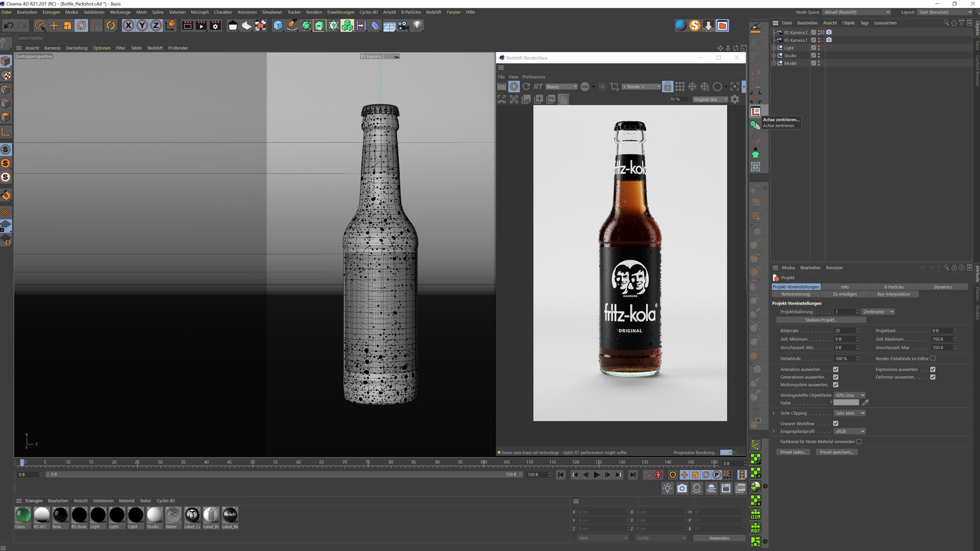This screenshot has height=551, width=980.
Task: Open the RGB channel dropdown arrow
Action: 593,87
